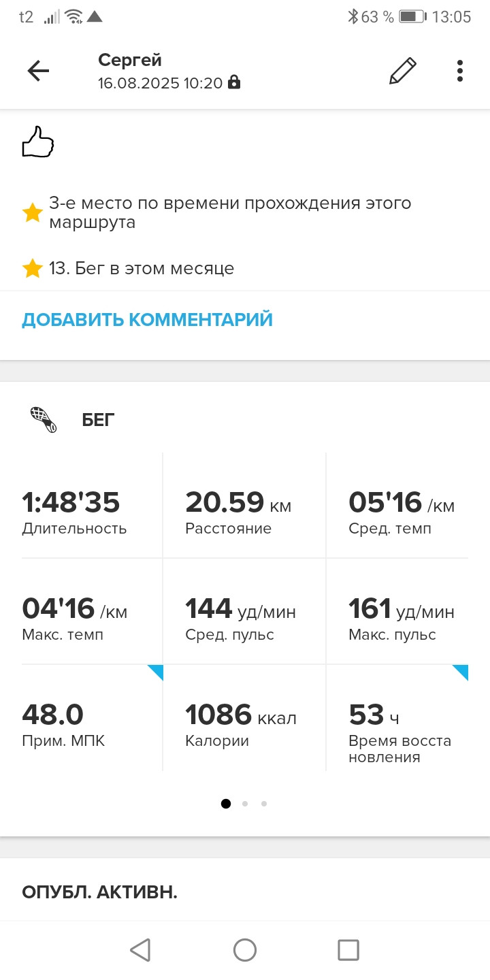Image resolution: width=490 pixels, height=980 pixels.
Task: Select the second page indicator dot
Action: pyautogui.click(x=245, y=804)
